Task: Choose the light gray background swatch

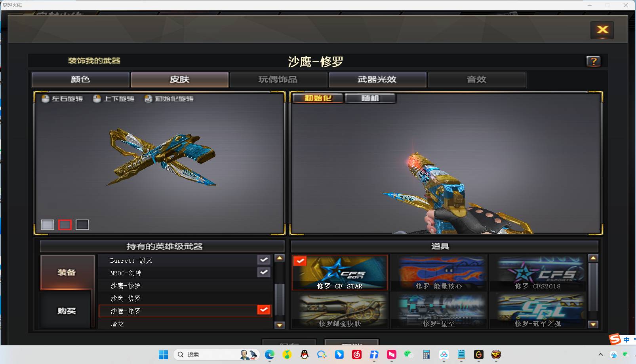Action: (x=48, y=225)
